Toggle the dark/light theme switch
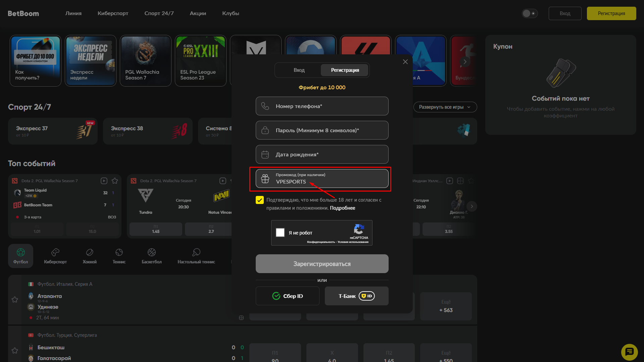Screen dimensions: 644x362 [x=530, y=13]
